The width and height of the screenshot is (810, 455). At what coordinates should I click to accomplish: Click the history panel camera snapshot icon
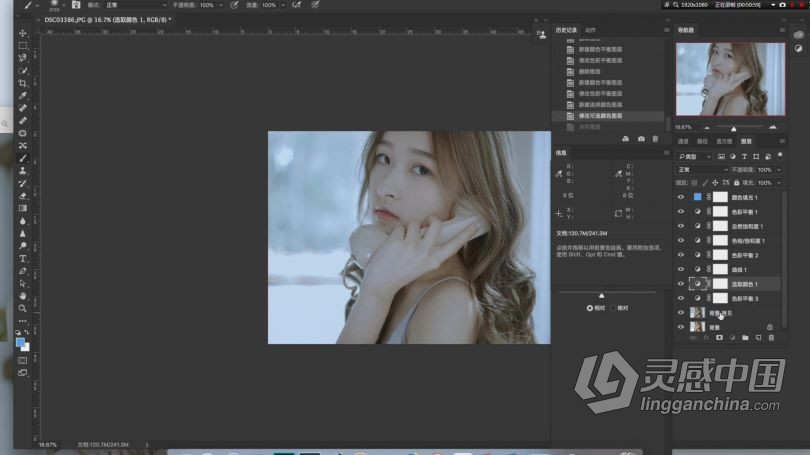coord(641,139)
